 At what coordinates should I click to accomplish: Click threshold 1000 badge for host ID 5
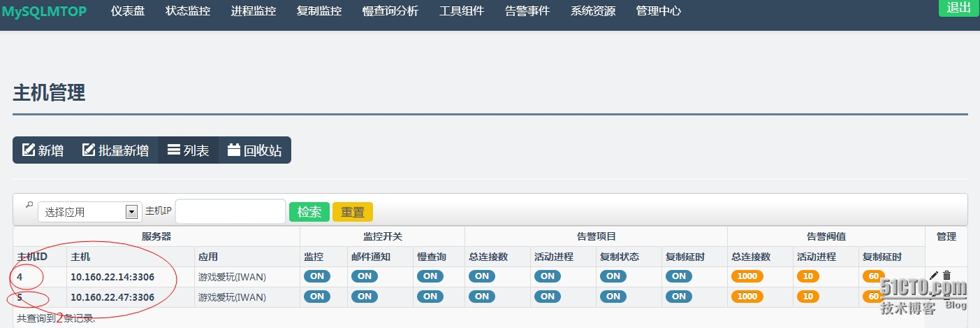pyautogui.click(x=747, y=297)
